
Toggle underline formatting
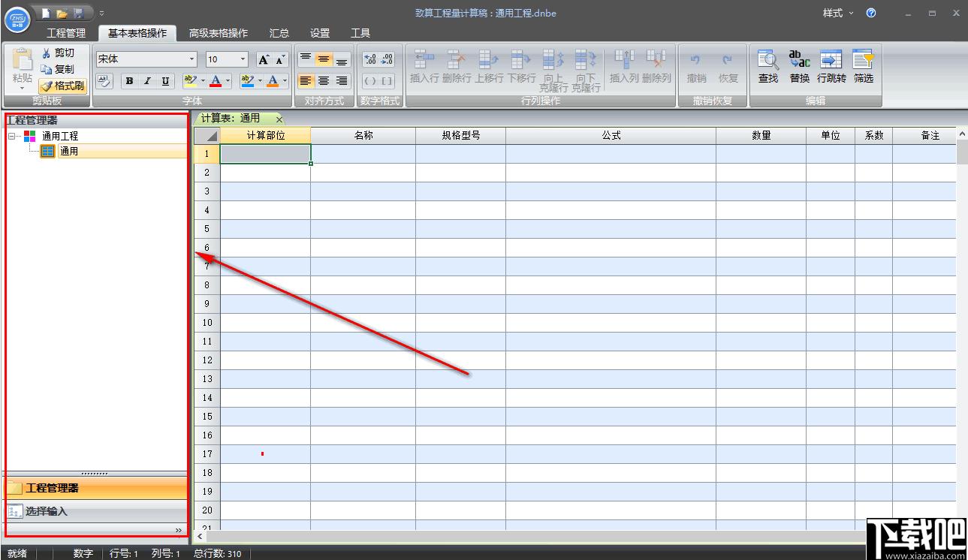pos(165,81)
